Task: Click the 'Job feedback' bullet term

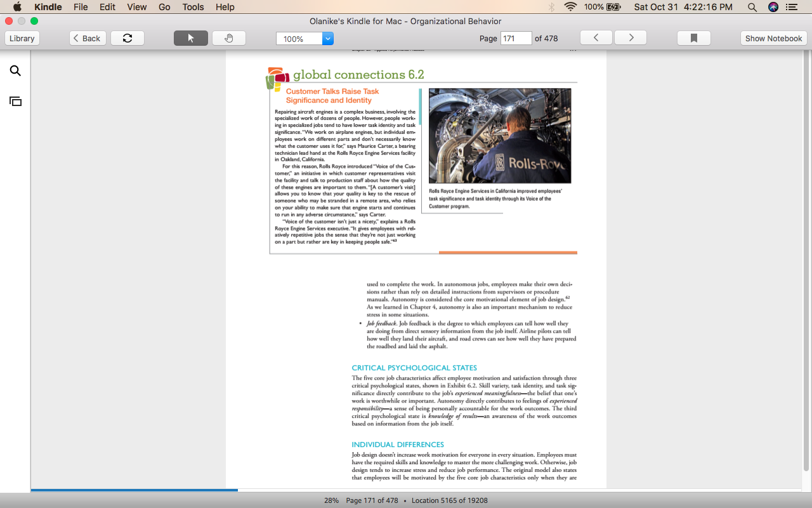Action: pyautogui.click(x=381, y=324)
